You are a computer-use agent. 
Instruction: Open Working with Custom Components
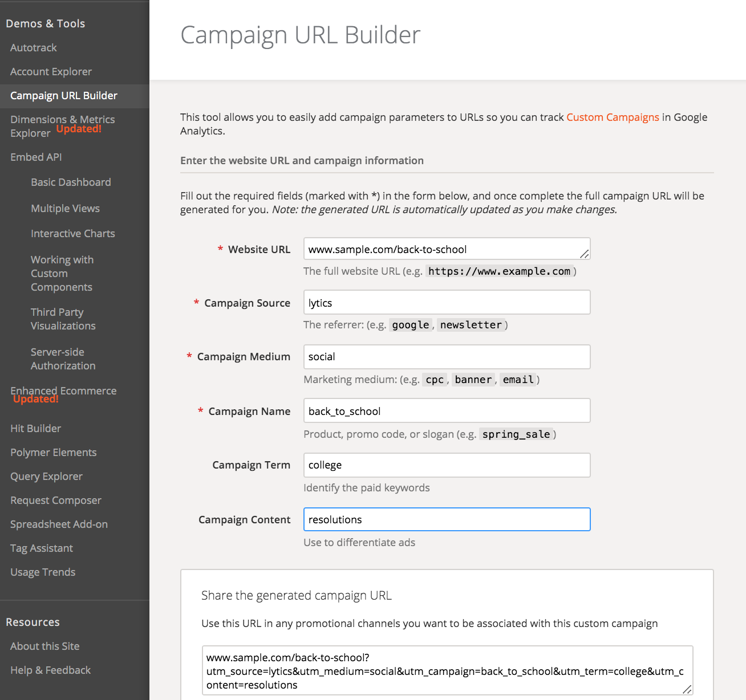point(62,274)
